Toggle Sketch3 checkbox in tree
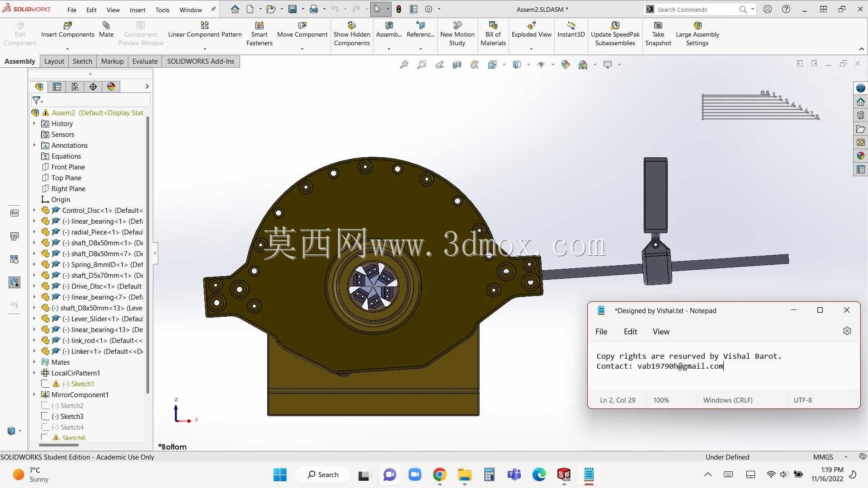This screenshot has height=488, width=868. (x=45, y=416)
